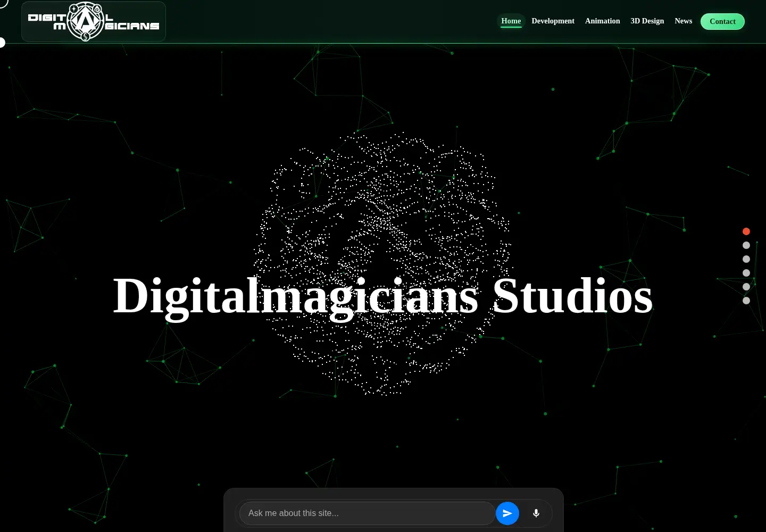Open the News link

coord(684,21)
